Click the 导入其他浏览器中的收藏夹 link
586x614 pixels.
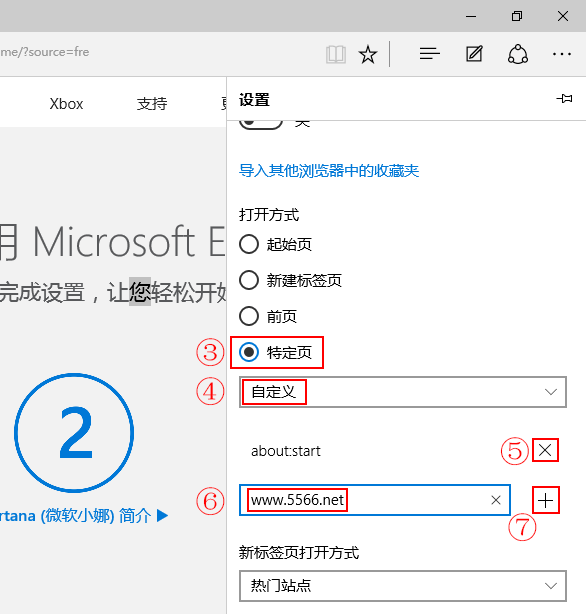click(x=329, y=171)
